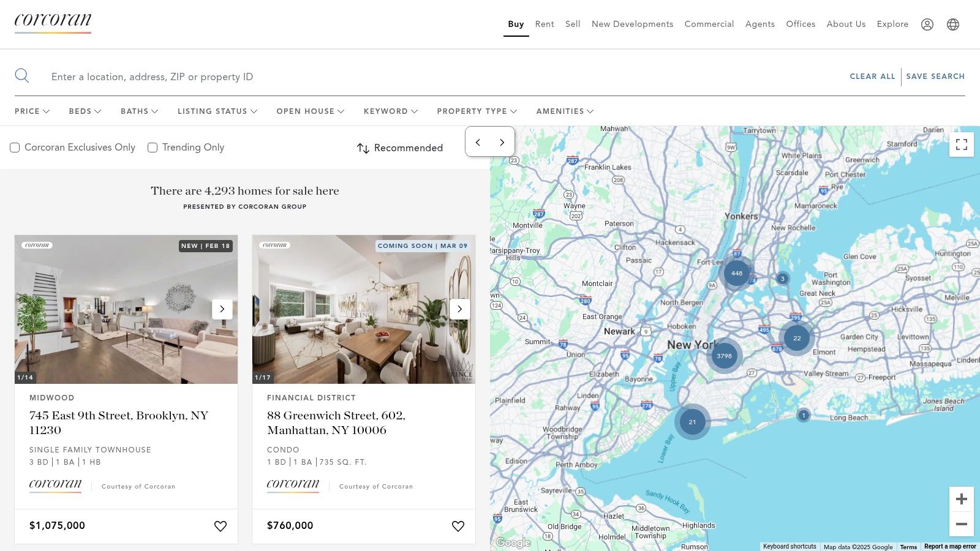980x551 pixels.
Task: Click the 3798 listings map cluster
Action: [x=724, y=356]
